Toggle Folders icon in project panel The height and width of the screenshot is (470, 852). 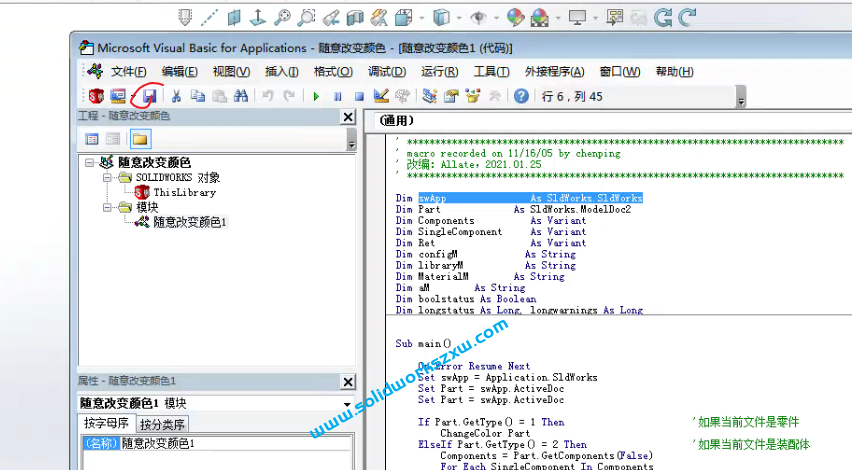point(140,139)
